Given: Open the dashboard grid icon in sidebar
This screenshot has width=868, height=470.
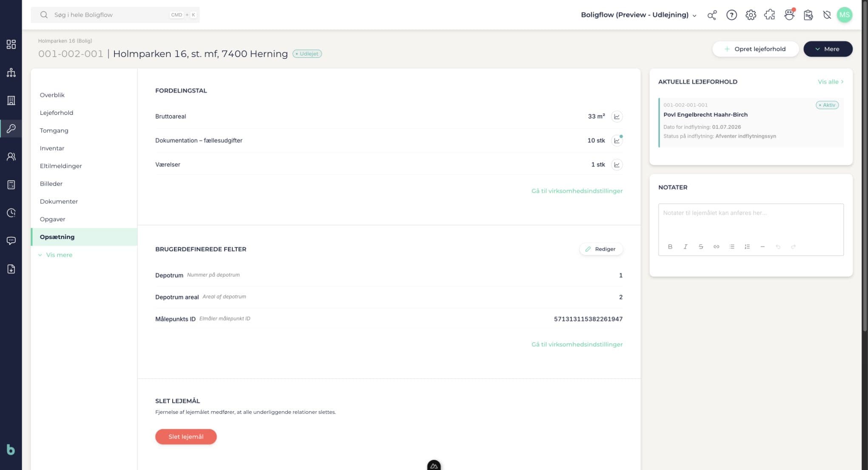Looking at the screenshot, I should point(11,44).
